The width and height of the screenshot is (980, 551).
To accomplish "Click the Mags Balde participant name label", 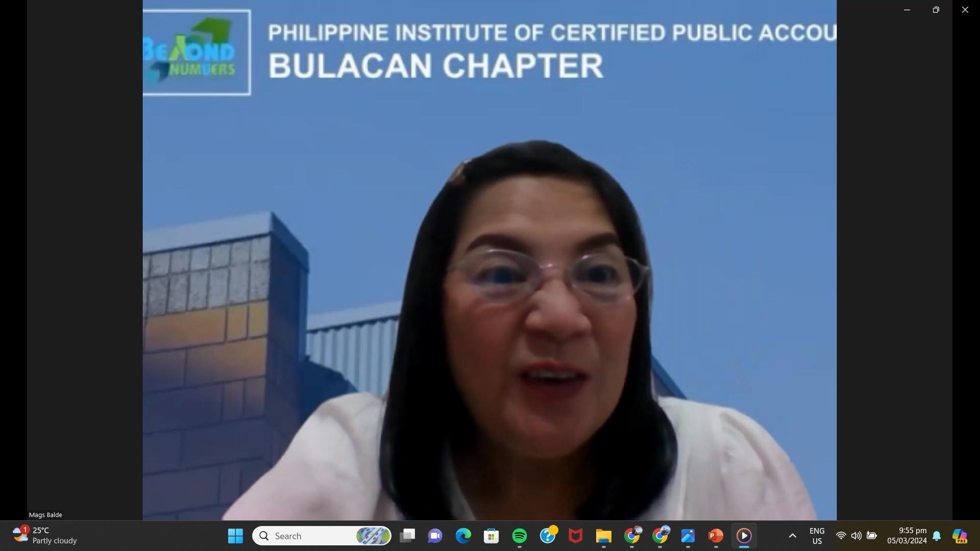I will click(x=45, y=515).
